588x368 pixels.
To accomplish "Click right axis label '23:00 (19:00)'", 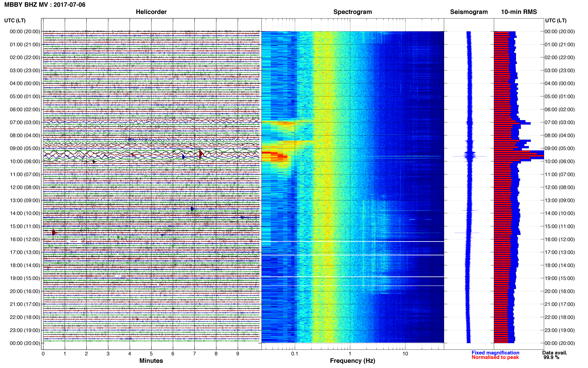I will [560, 330].
